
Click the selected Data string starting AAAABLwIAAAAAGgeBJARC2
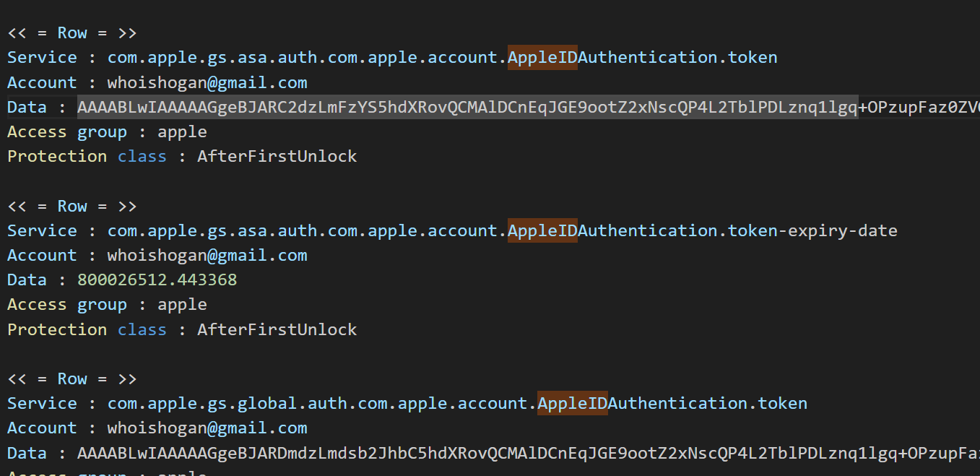click(467, 108)
